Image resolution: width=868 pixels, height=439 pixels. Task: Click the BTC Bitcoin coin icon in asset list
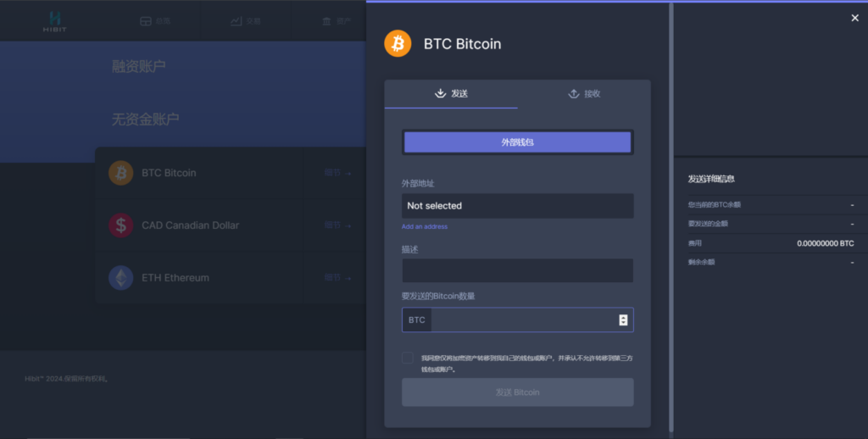[120, 173]
